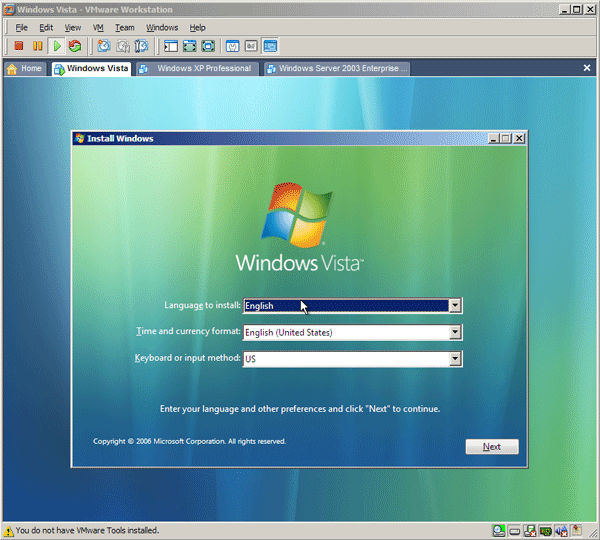600x540 pixels.
Task: Click 'You do not have VMware Tools installed.' text
Action: point(87,530)
